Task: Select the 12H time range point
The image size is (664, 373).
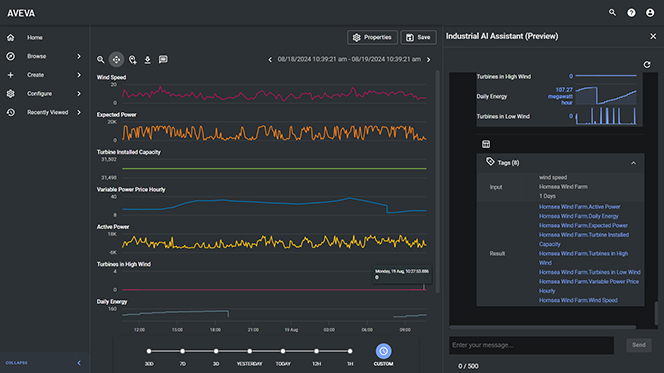Action: (x=316, y=351)
